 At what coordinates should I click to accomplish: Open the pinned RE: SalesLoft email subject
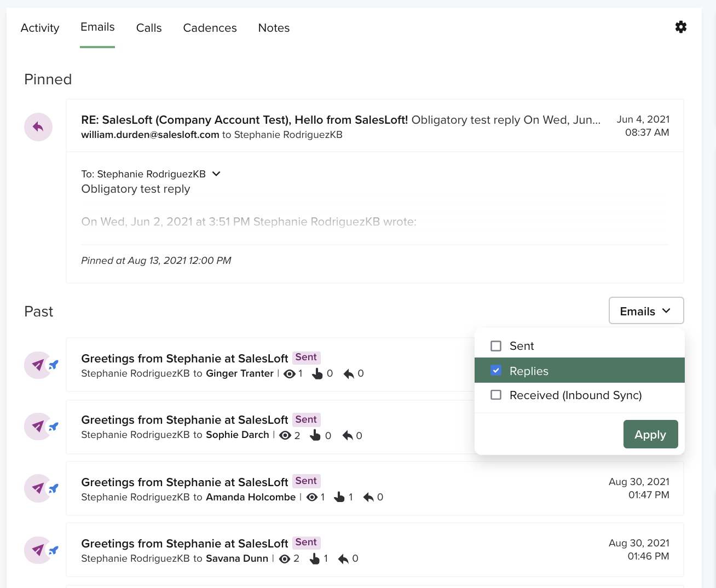[244, 120]
